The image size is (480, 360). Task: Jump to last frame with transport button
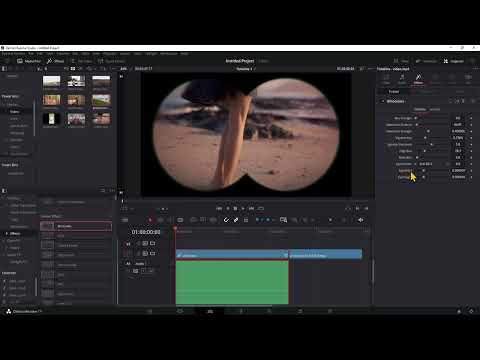point(252,208)
